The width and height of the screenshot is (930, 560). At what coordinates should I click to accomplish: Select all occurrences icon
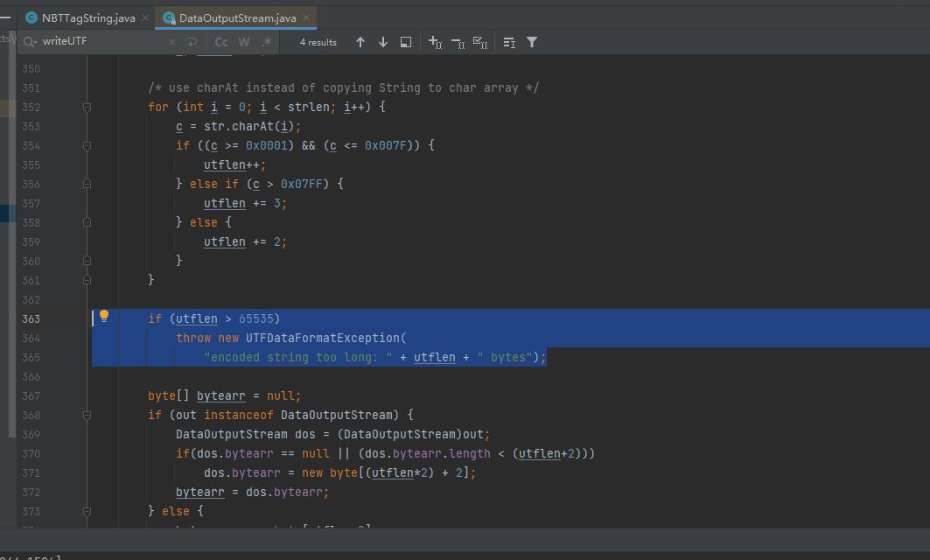480,42
